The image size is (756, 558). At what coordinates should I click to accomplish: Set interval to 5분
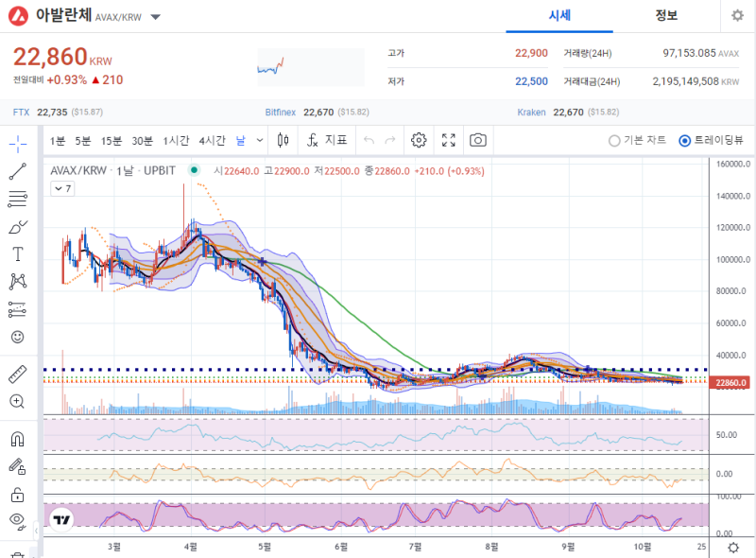point(83,141)
